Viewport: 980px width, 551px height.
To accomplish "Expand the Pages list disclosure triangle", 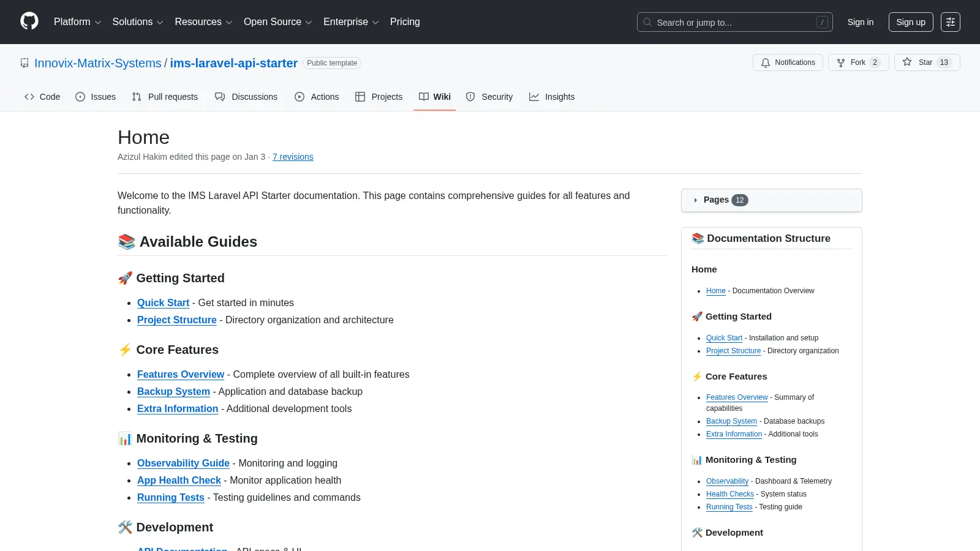I will coord(695,200).
